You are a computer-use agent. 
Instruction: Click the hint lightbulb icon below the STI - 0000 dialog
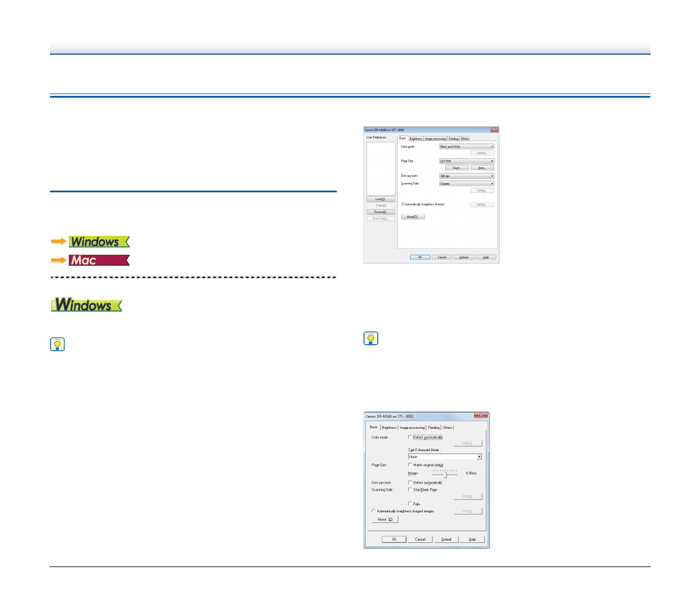pos(371,339)
